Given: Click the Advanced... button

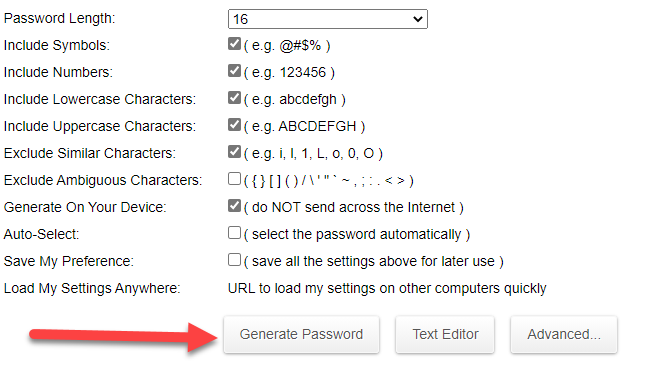Looking at the screenshot, I should 564,334.
